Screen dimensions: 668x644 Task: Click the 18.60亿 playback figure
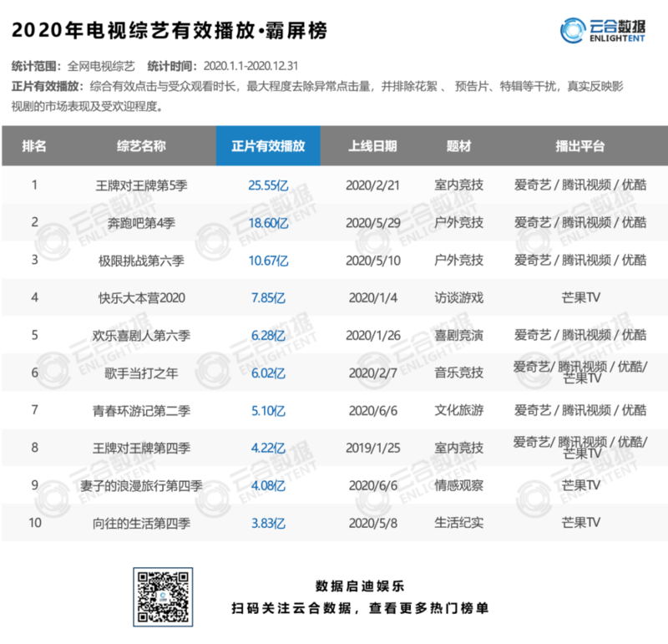click(x=268, y=223)
